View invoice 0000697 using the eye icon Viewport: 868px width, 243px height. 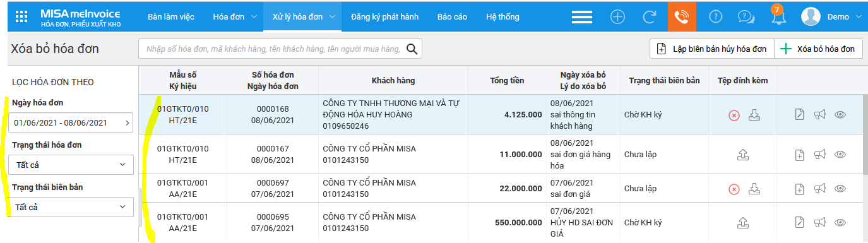click(x=840, y=189)
